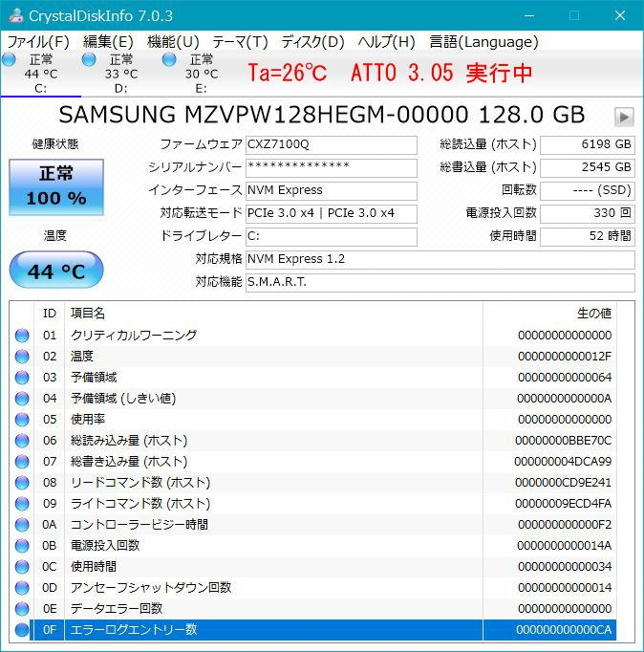The image size is (644, 652).
Task: Click the 対応規格 field NVM Express 1.2
Action: 440,259
